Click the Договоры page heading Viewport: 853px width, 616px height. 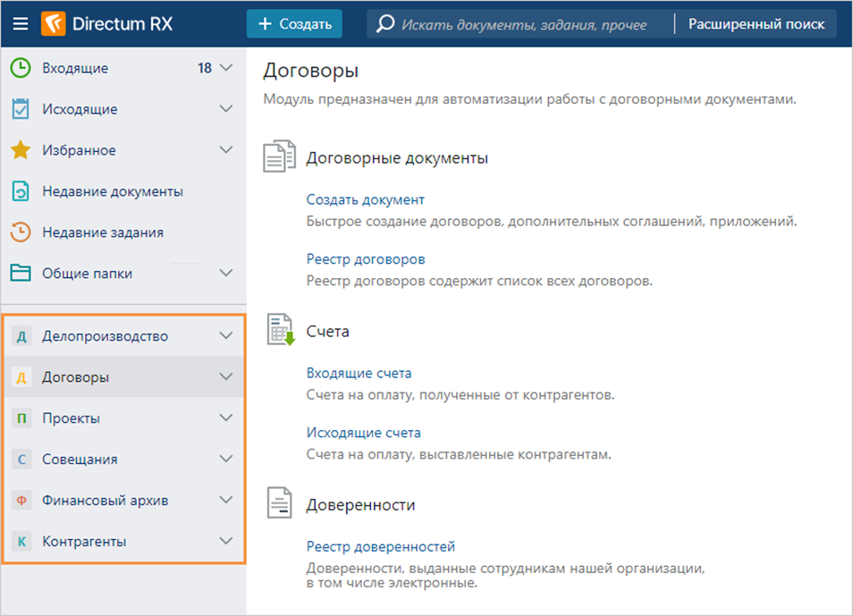pyautogui.click(x=310, y=71)
